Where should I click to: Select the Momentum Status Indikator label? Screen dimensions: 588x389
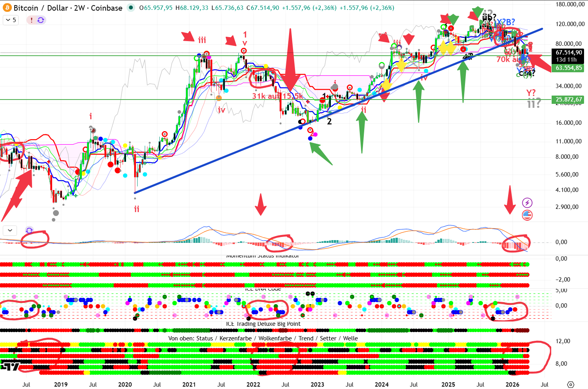[263, 256]
